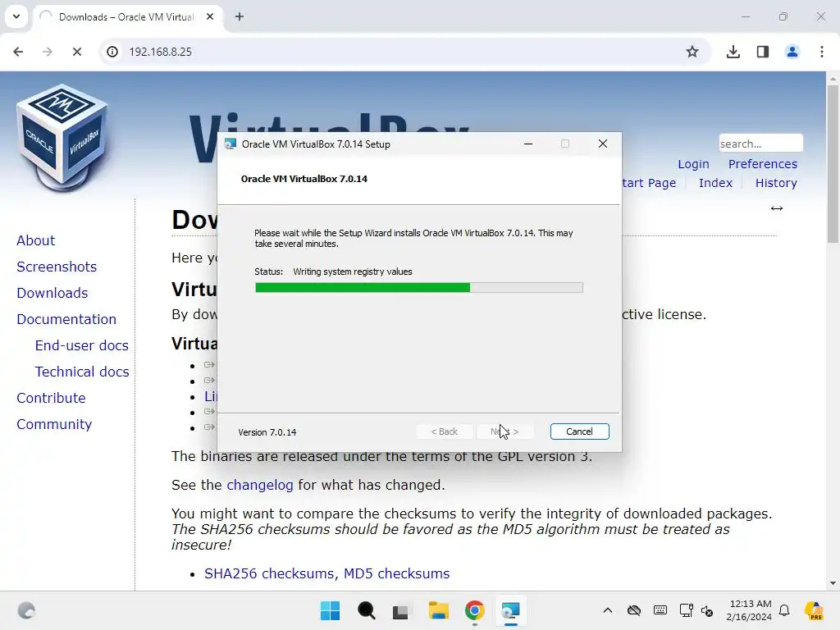Screen dimensions: 840x630
Task: Click the VirtualBox cube logo
Action: pos(63,138)
